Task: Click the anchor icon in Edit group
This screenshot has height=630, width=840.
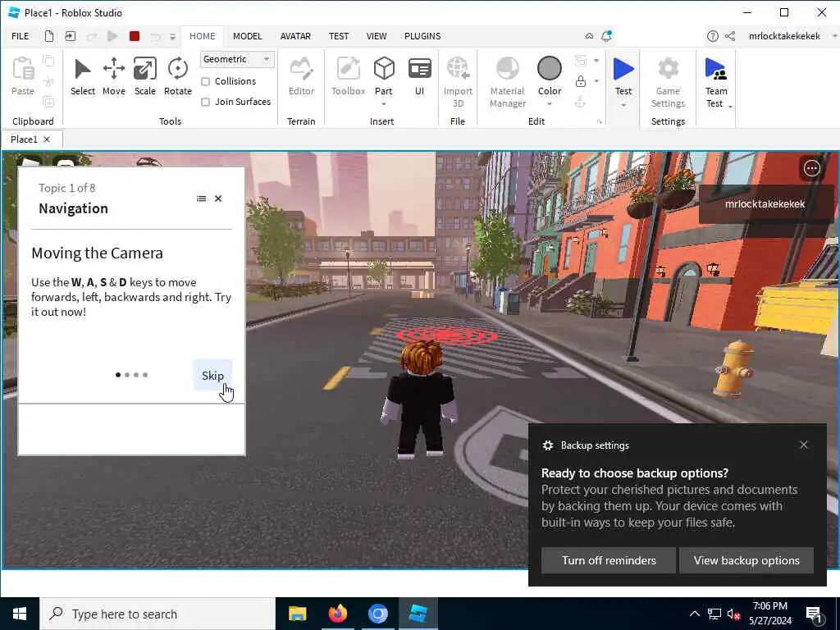Action: tap(580, 102)
